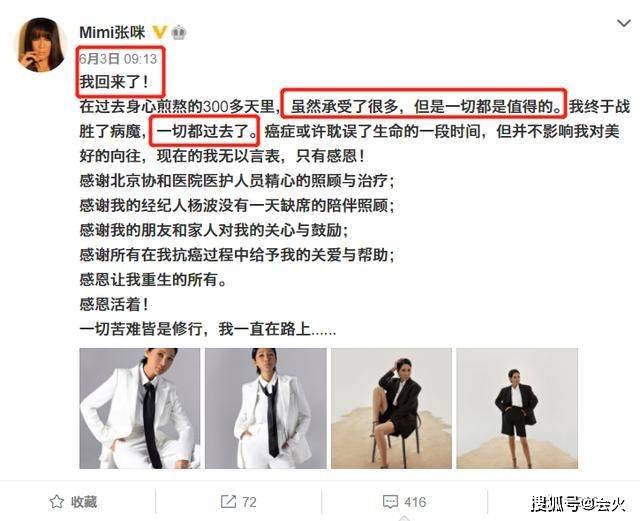The height and width of the screenshot is (521, 640).
Task: Open third photo seated on chair
Action: (391, 408)
